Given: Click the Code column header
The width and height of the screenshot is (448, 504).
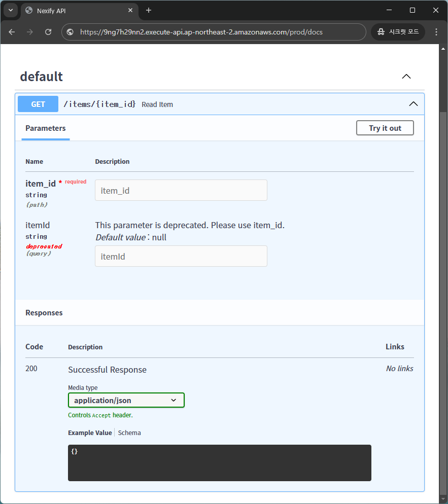Looking at the screenshot, I should [34, 346].
